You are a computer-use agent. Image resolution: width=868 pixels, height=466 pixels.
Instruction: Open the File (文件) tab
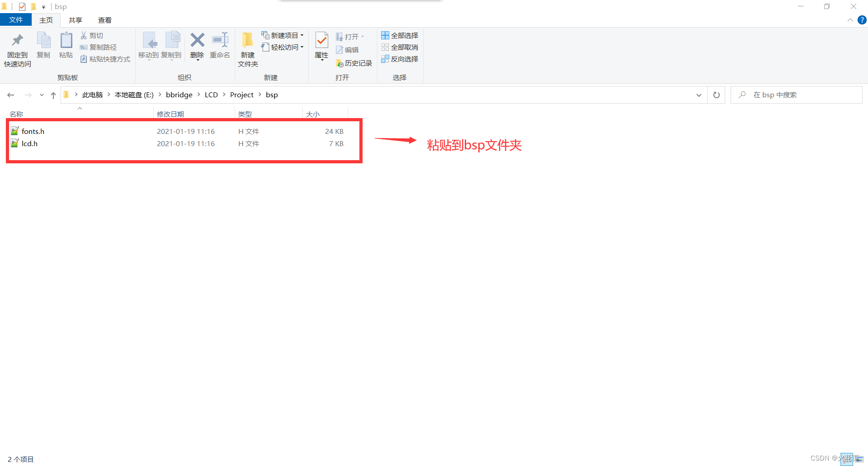[x=16, y=20]
